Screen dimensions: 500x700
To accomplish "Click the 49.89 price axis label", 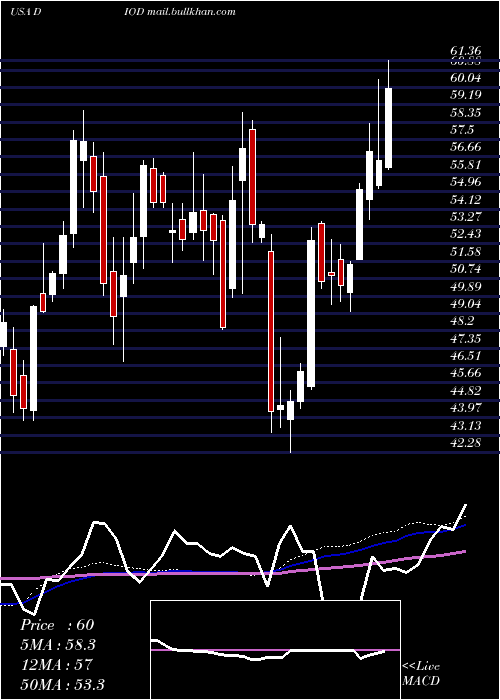I will click(465, 287).
